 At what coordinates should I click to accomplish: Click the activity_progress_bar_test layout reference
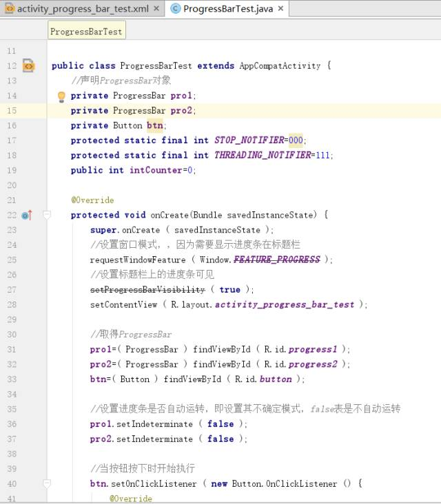pos(285,304)
